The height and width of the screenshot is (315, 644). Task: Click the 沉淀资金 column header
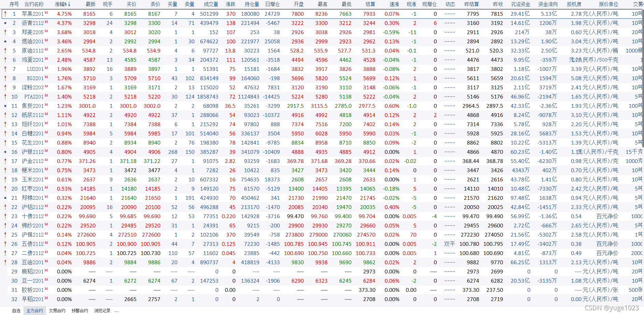[520, 4]
